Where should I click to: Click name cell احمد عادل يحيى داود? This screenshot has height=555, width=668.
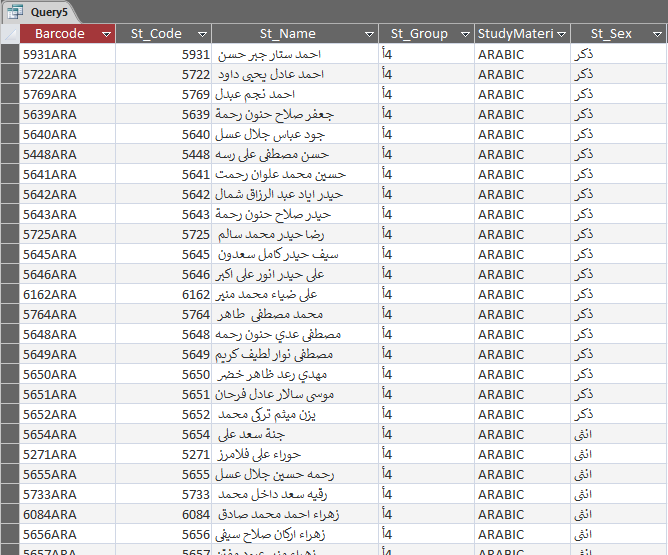[x=295, y=75]
